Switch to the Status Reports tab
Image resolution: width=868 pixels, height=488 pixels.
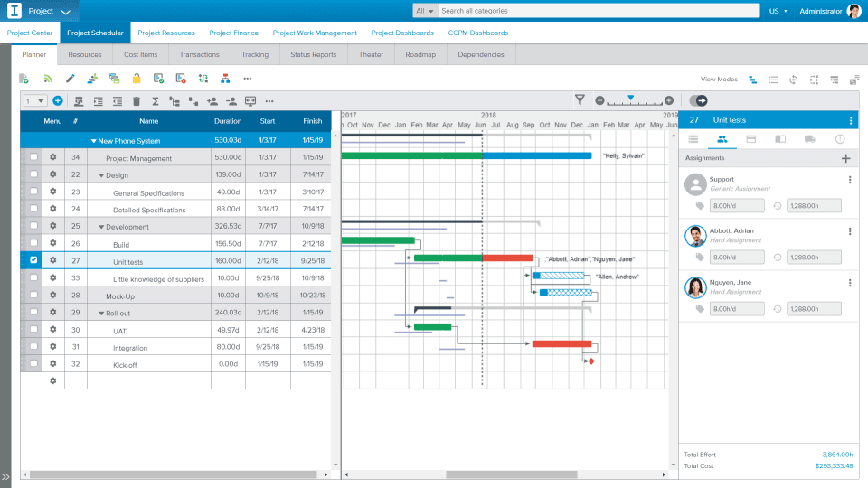314,55
